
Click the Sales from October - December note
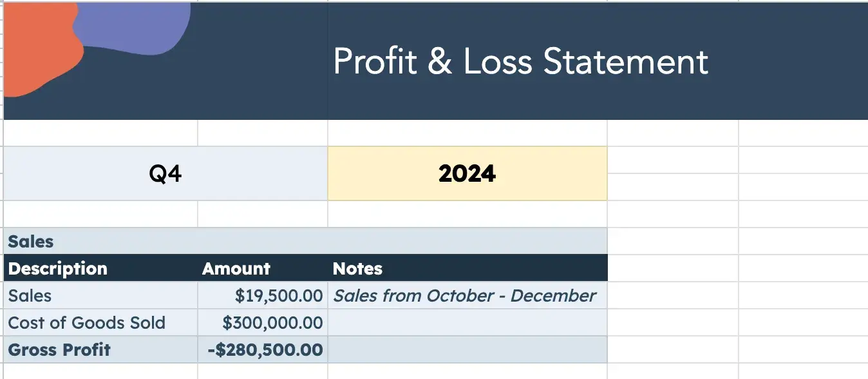[x=464, y=296]
